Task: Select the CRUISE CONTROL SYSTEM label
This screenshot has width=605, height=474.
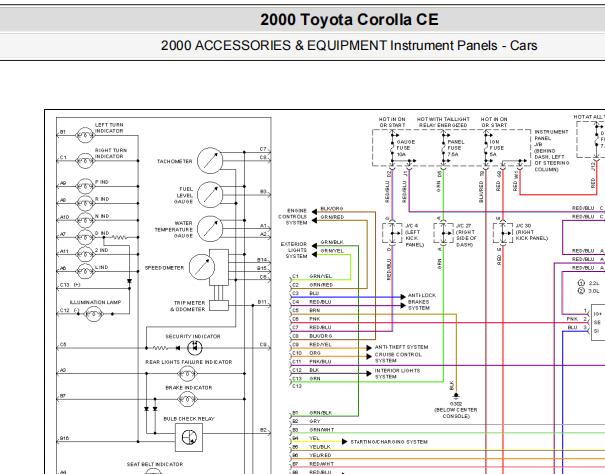Action: [398, 357]
